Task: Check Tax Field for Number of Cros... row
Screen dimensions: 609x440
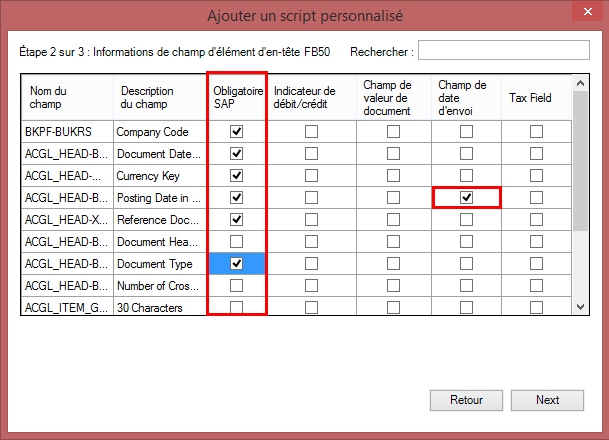Action: tap(536, 286)
